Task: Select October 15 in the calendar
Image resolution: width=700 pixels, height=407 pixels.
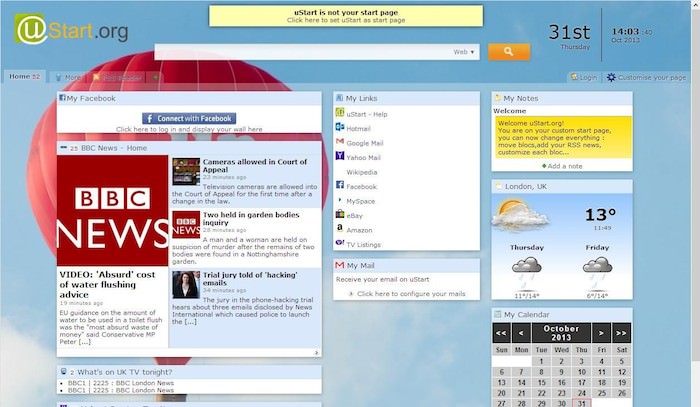Action: (x=541, y=382)
